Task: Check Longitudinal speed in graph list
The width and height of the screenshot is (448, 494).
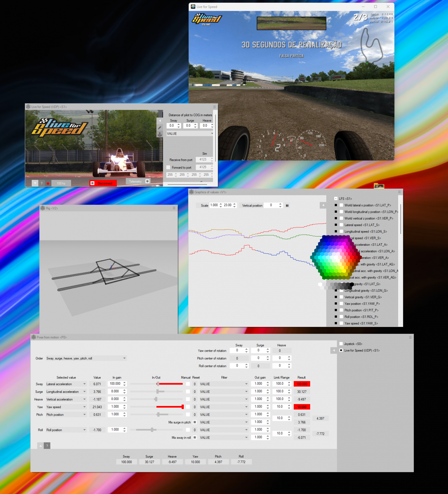Action: pyautogui.click(x=341, y=232)
